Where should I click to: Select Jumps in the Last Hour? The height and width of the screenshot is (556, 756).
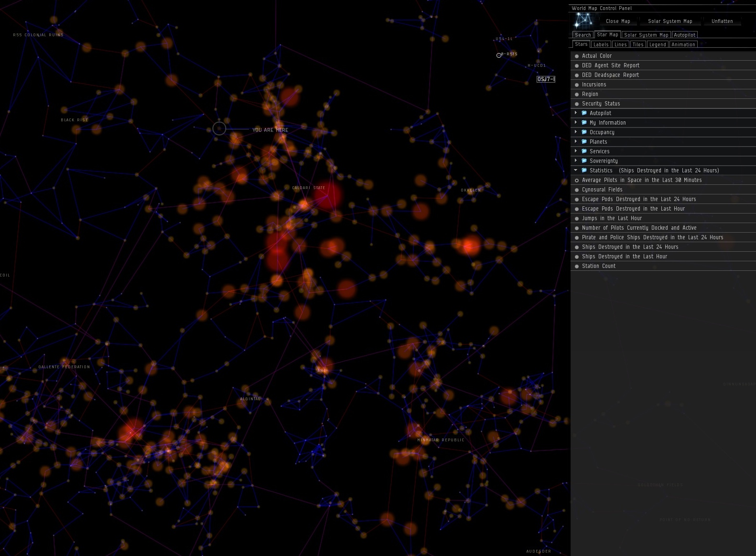click(x=663, y=218)
